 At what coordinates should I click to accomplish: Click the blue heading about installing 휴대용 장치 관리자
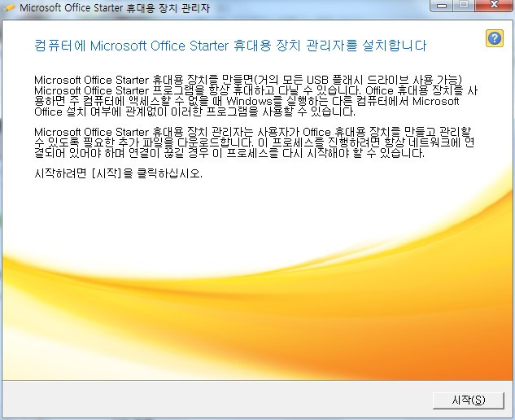[230, 46]
